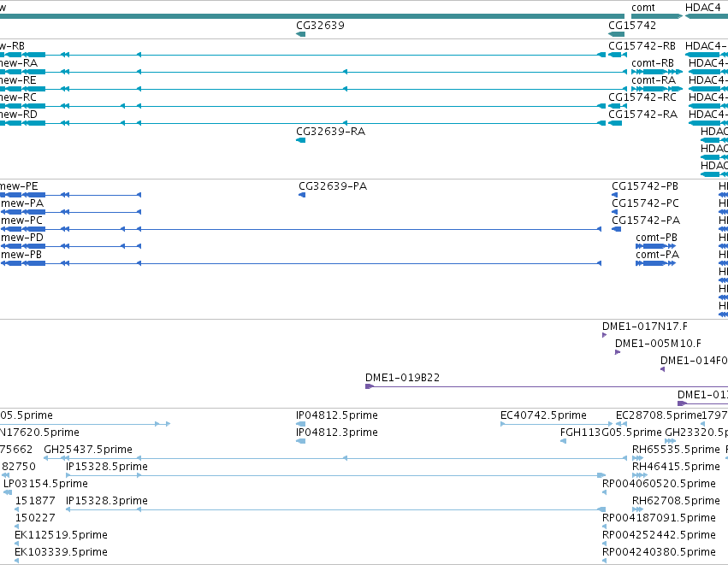Select the CG15742-PA protein glyph
The width and height of the screenshot is (728, 565).
click(616, 230)
